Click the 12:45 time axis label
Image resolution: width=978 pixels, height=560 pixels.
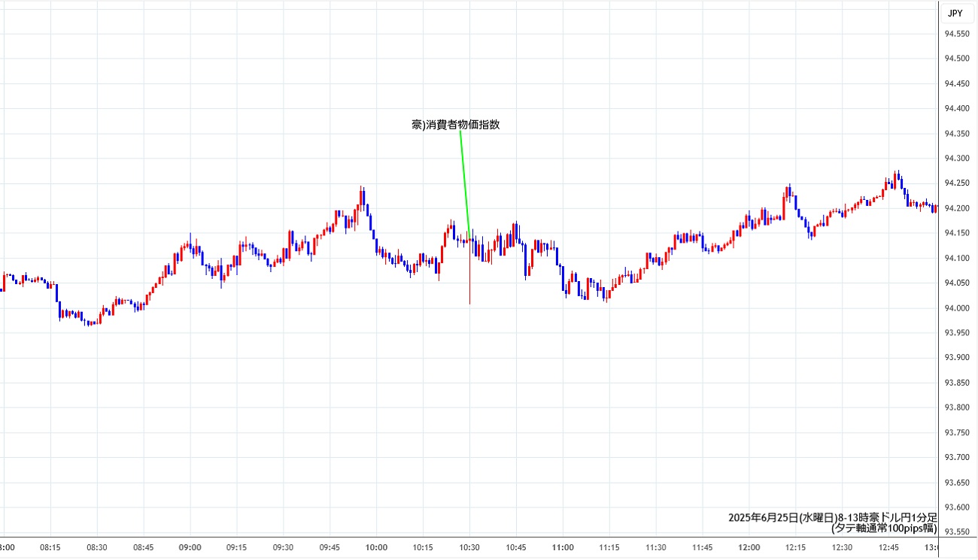click(x=890, y=548)
